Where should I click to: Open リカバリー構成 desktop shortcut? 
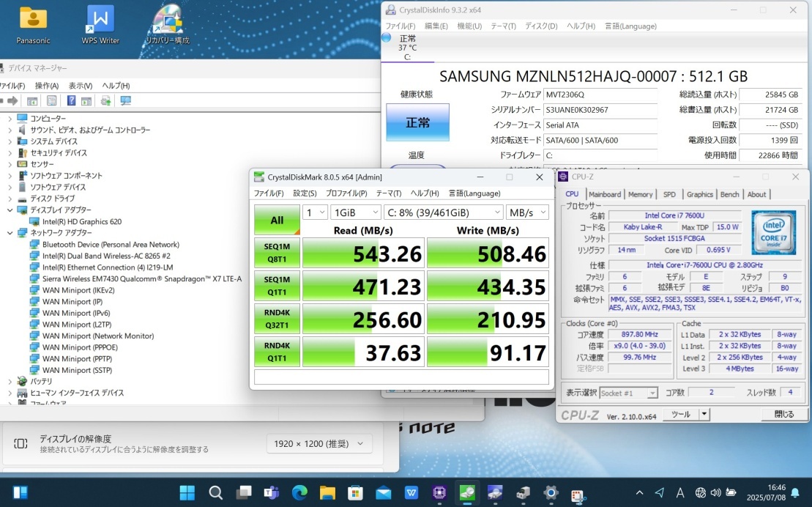(167, 25)
